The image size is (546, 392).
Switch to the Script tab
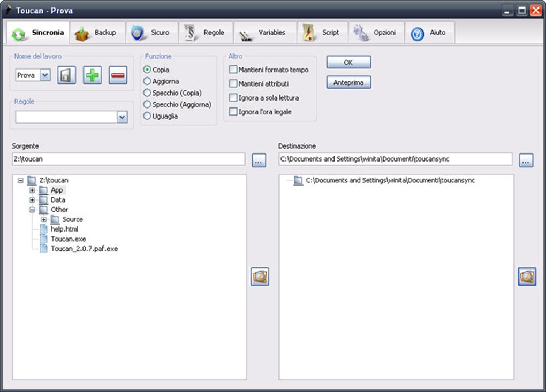pos(322,33)
